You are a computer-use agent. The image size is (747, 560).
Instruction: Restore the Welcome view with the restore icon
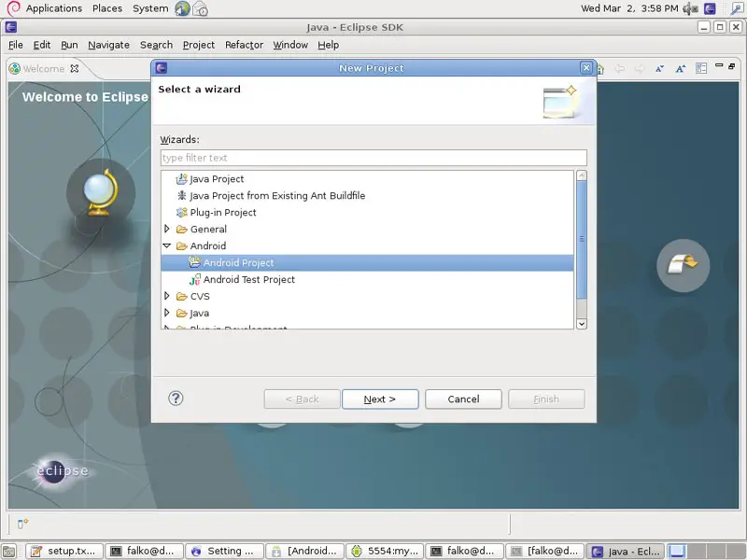pyautogui.click(x=732, y=66)
